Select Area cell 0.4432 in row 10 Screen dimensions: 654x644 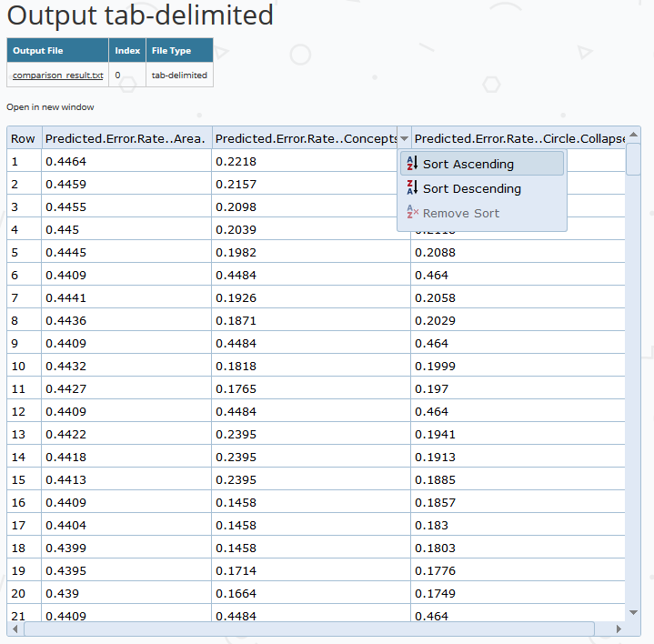click(x=126, y=366)
